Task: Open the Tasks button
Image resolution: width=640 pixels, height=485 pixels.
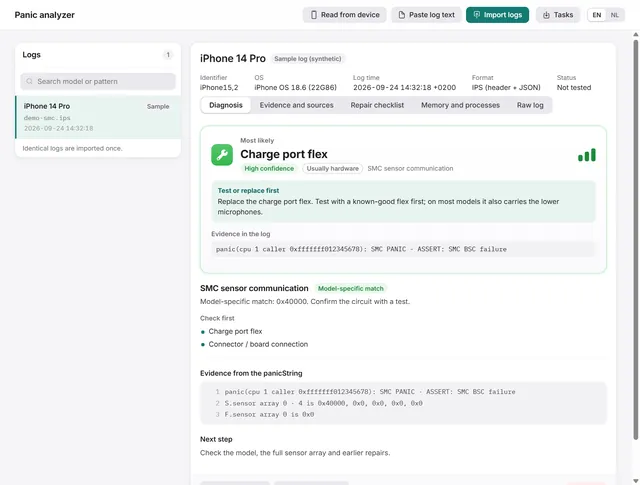Action: [558, 15]
